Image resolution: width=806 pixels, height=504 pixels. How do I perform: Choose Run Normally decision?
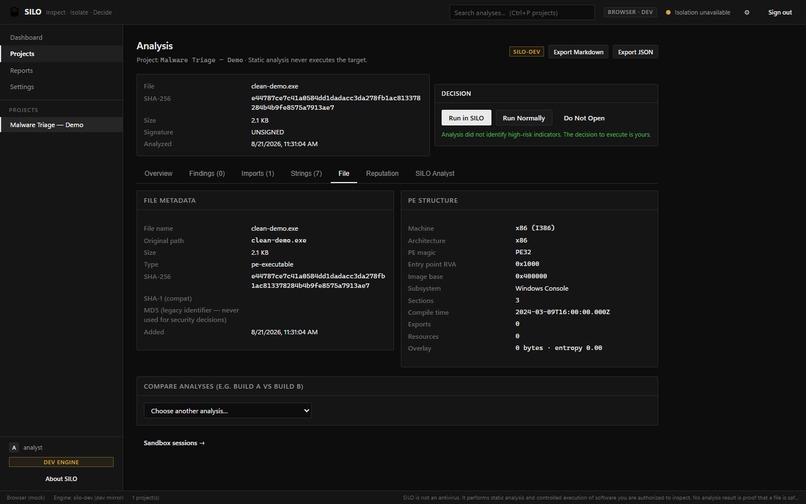click(524, 118)
